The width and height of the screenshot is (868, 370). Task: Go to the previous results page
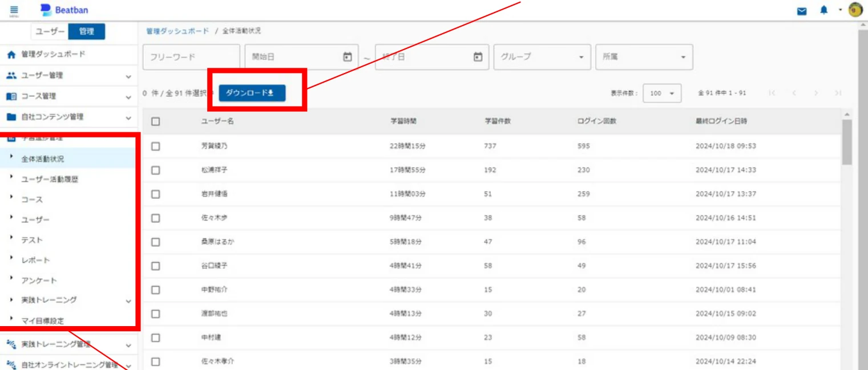[794, 93]
